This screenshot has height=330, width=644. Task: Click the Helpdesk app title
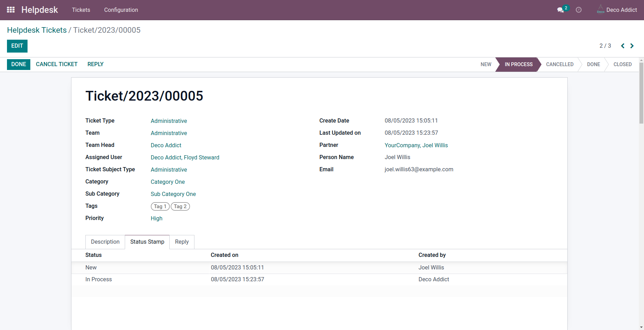click(39, 10)
